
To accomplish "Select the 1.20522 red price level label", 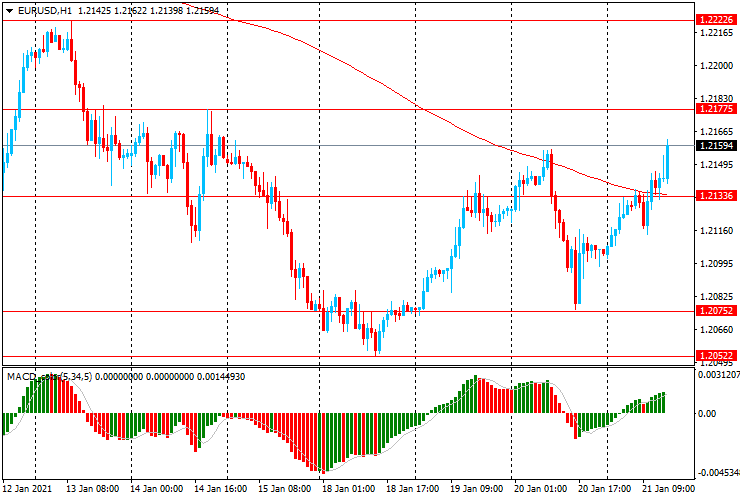I will tap(716, 356).
